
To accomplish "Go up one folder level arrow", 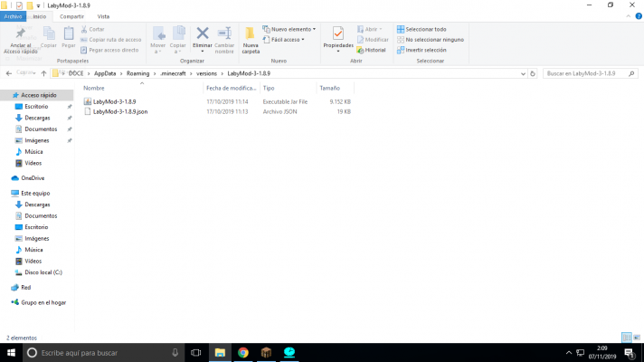I will [43, 73].
